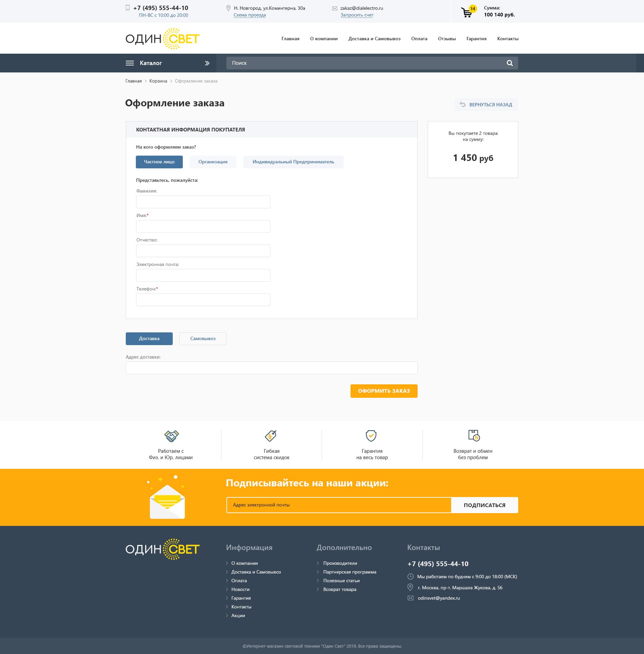Open footer link Оплата
The image size is (644, 654).
coord(239,581)
